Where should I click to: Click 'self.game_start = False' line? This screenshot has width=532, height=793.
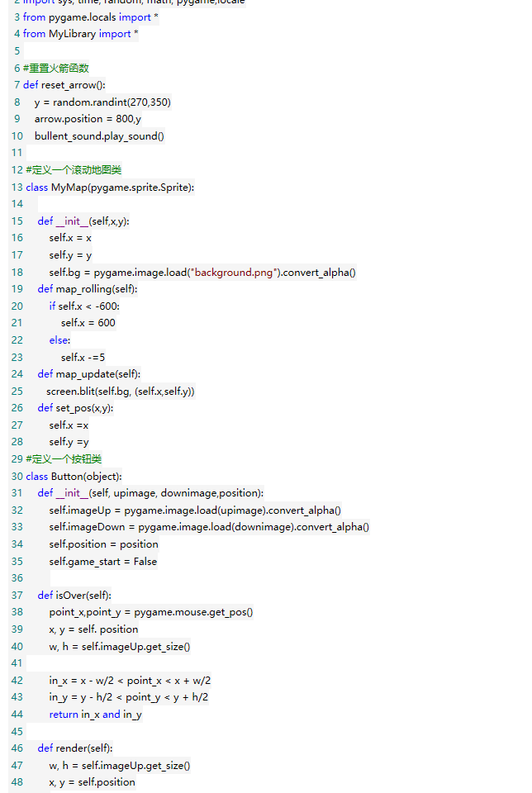pos(103,562)
